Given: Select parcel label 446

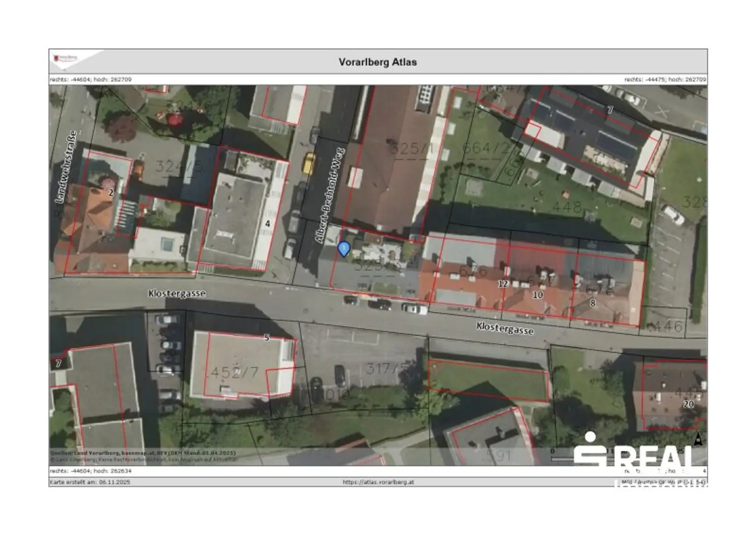Looking at the screenshot, I should click(666, 326).
